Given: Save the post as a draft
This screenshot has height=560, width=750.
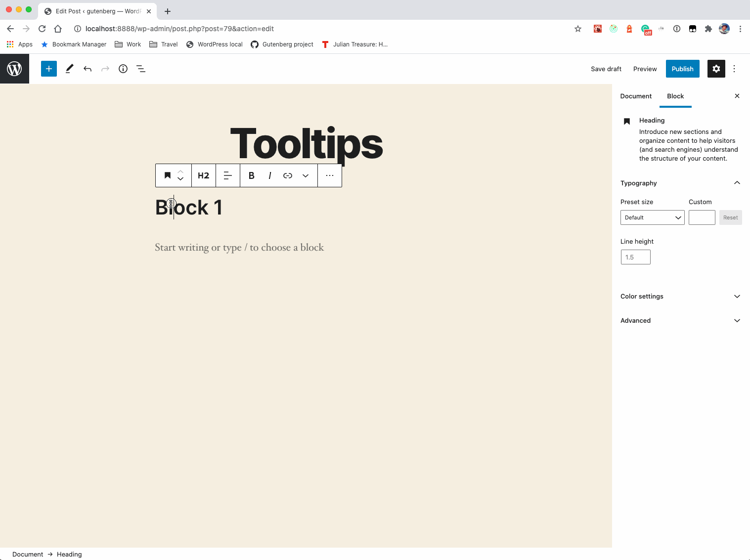Looking at the screenshot, I should 606,68.
